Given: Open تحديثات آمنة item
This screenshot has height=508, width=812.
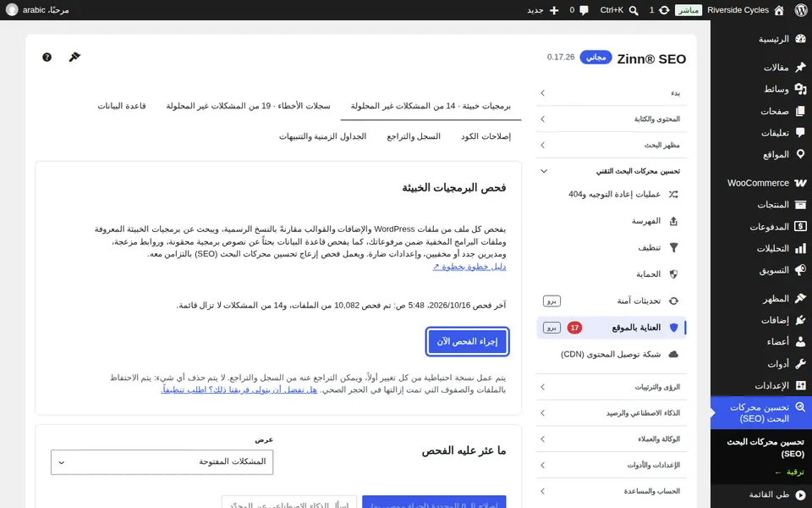Looking at the screenshot, I should click(x=612, y=301).
